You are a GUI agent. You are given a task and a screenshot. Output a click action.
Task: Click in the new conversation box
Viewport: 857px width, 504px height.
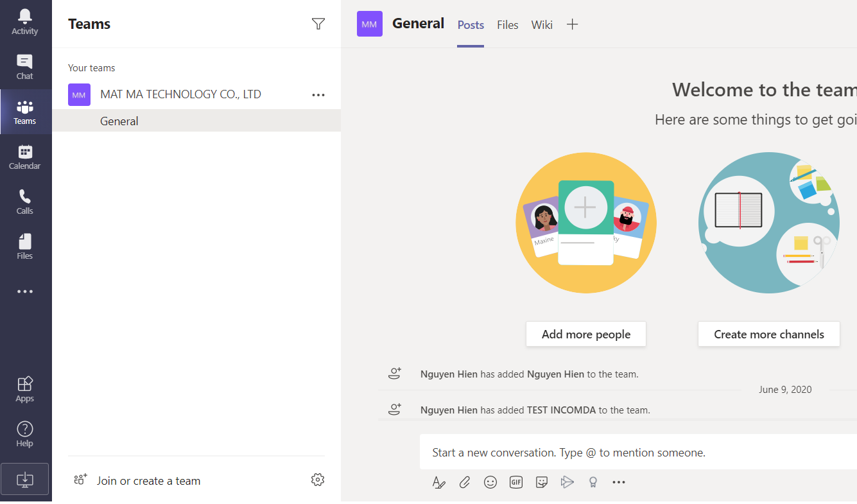point(638,453)
